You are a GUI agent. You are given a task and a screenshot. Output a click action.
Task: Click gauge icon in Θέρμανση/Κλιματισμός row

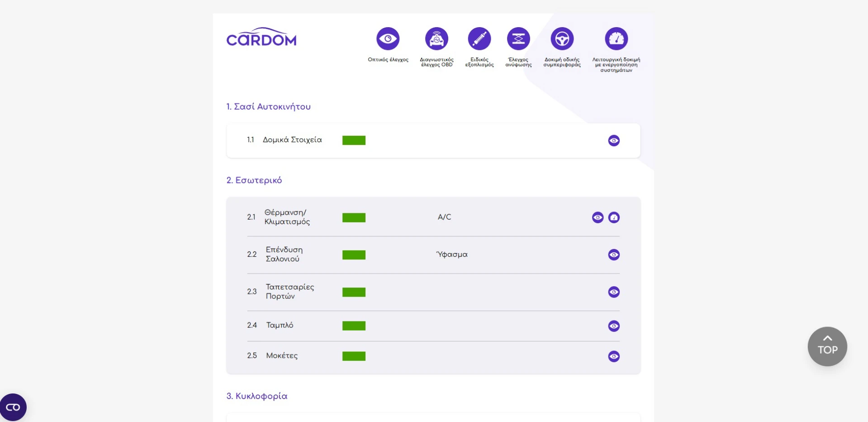(614, 217)
